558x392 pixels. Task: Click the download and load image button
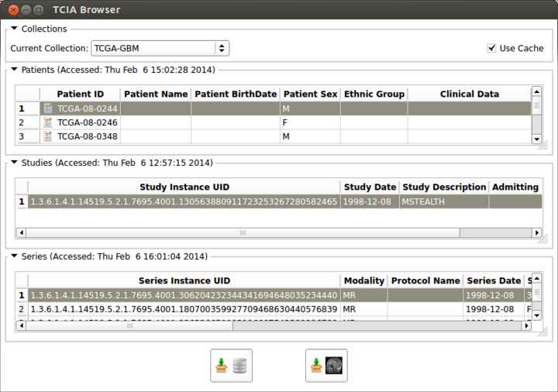(326, 366)
